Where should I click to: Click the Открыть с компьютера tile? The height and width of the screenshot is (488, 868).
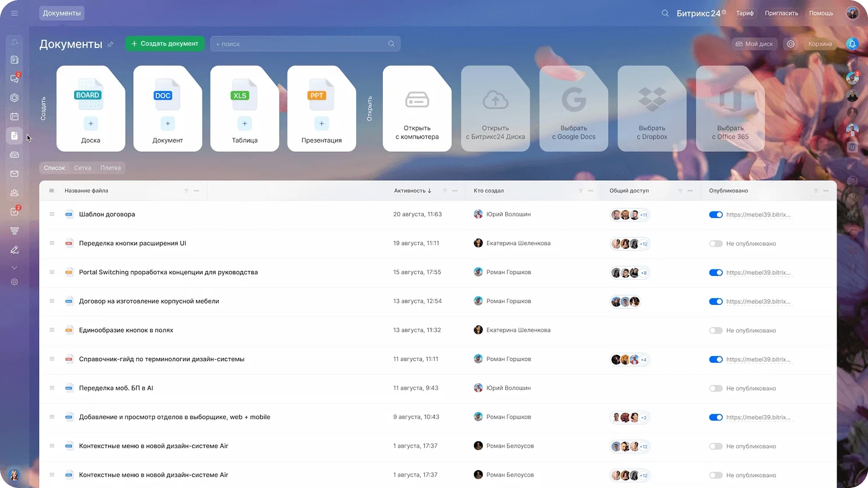click(417, 108)
